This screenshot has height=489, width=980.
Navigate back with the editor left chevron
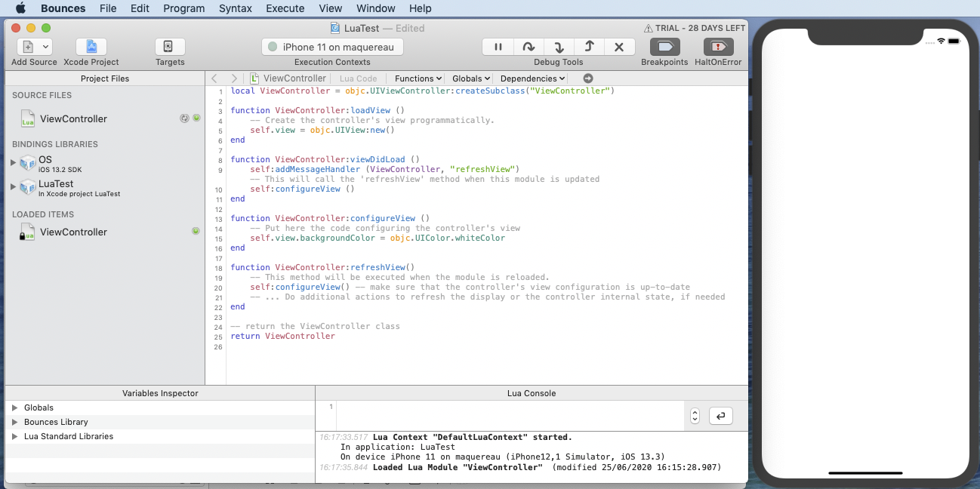click(214, 78)
